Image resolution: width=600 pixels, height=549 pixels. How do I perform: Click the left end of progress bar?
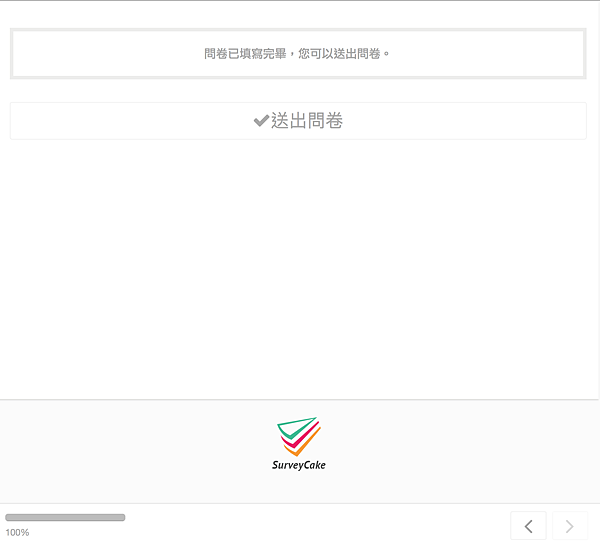coord(8,517)
